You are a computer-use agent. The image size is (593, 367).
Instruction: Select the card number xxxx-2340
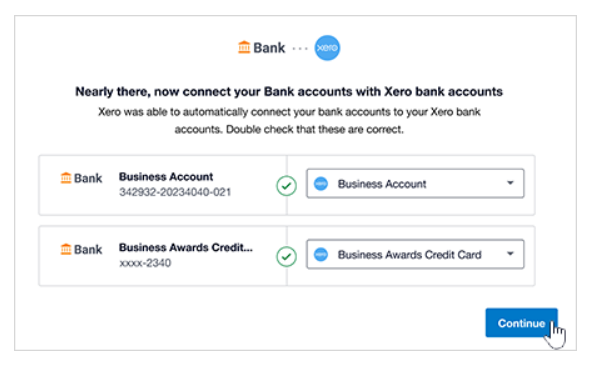145,263
